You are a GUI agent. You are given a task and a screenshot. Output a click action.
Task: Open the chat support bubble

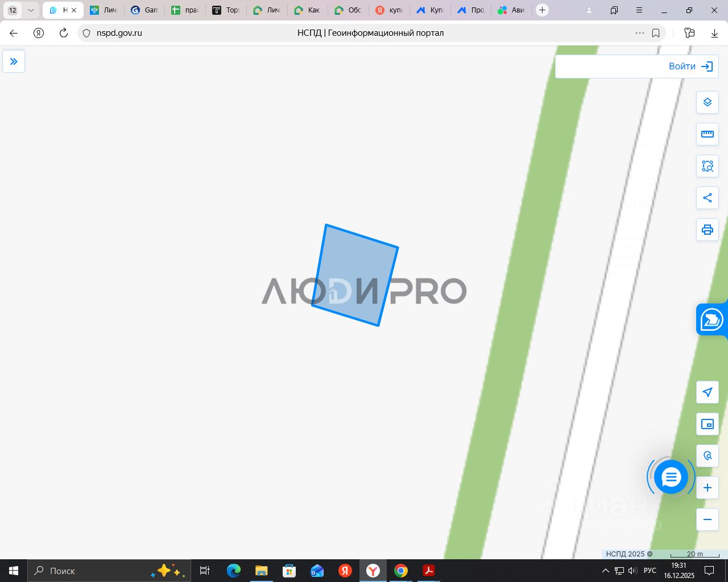[x=671, y=477]
